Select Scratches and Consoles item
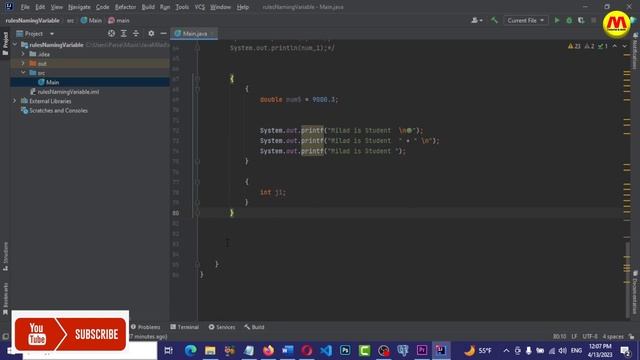The width and height of the screenshot is (640, 360). click(58, 111)
